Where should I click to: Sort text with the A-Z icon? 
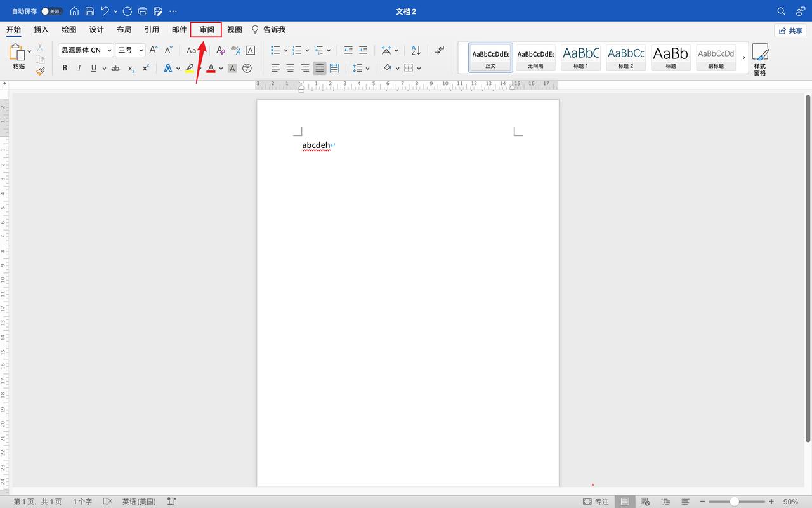(x=416, y=50)
